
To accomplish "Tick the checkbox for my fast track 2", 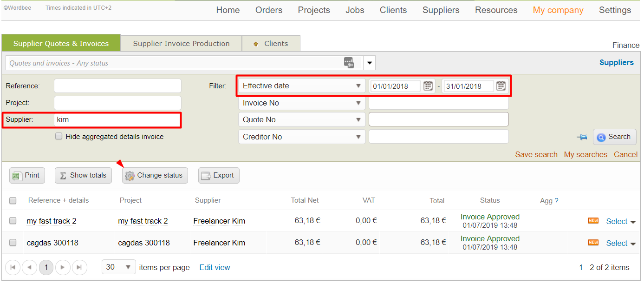I will pos(13,221).
